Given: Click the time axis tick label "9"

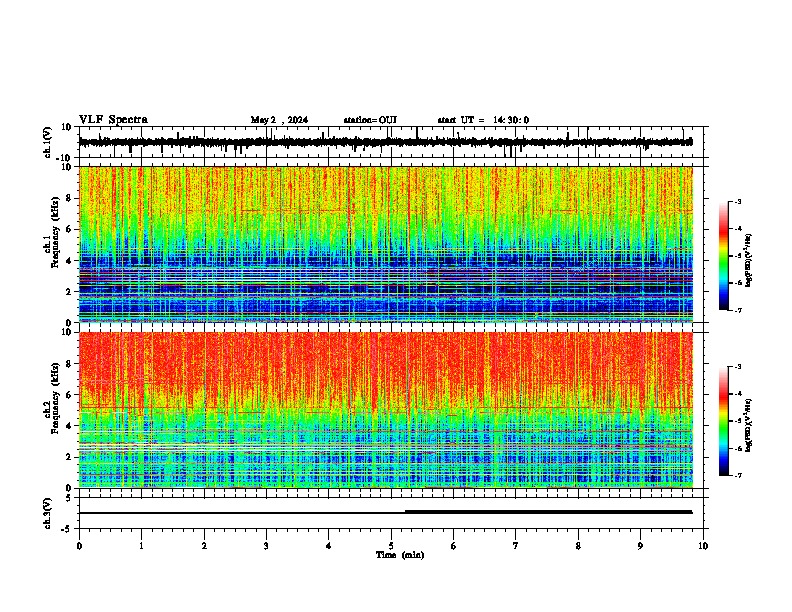Looking at the screenshot, I should (x=640, y=546).
